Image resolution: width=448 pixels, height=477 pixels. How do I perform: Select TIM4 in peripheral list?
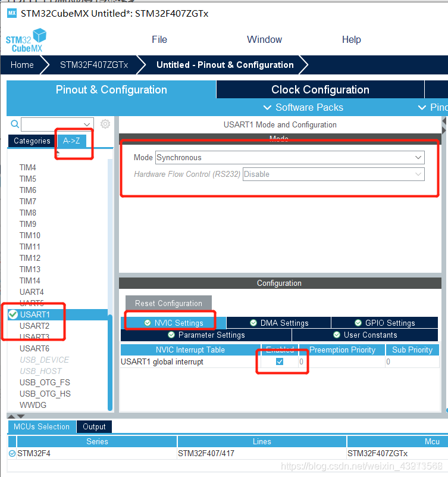(x=27, y=167)
